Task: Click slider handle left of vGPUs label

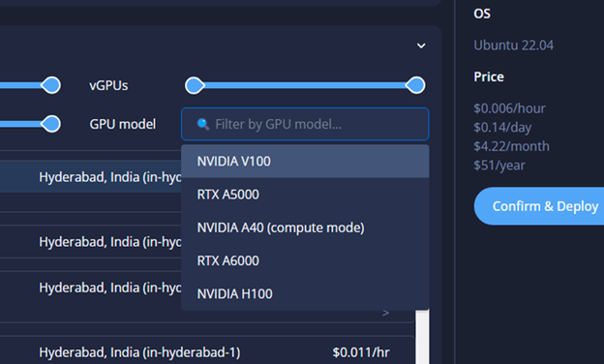Action: 51,85
